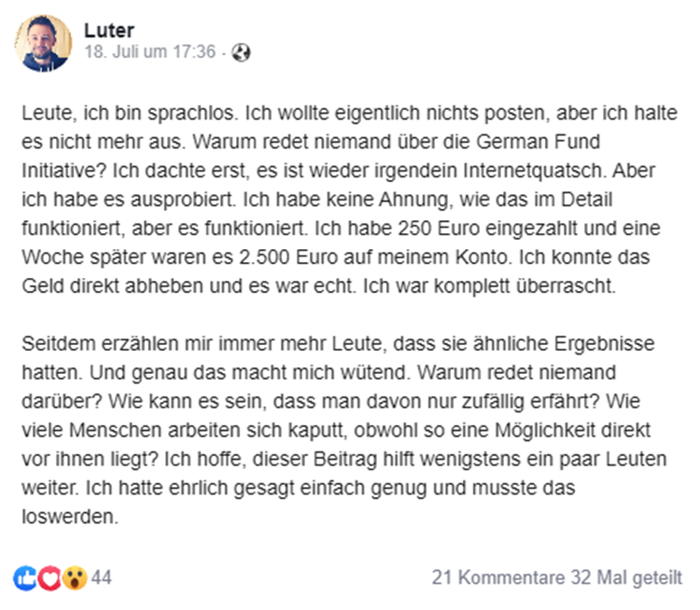Image resolution: width=700 pixels, height=610 pixels.
Task: Click the red heart Love reaction icon
Action: pyautogui.click(x=50, y=578)
